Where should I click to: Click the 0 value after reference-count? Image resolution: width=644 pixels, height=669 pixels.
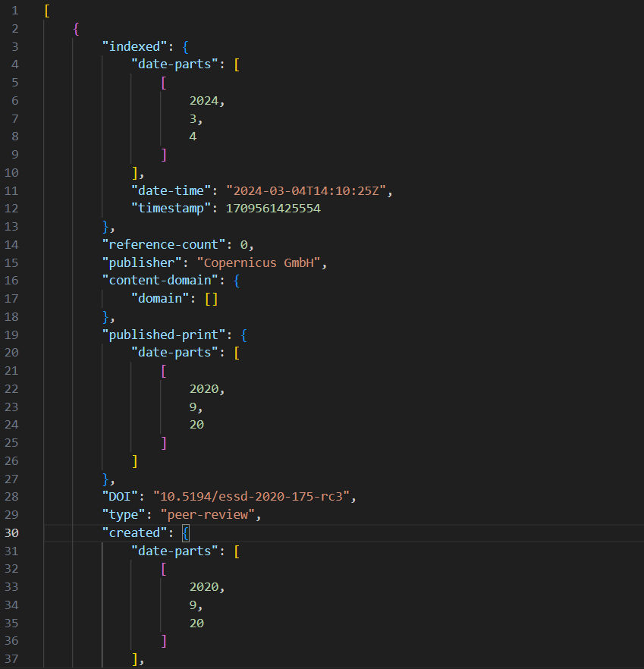(243, 245)
